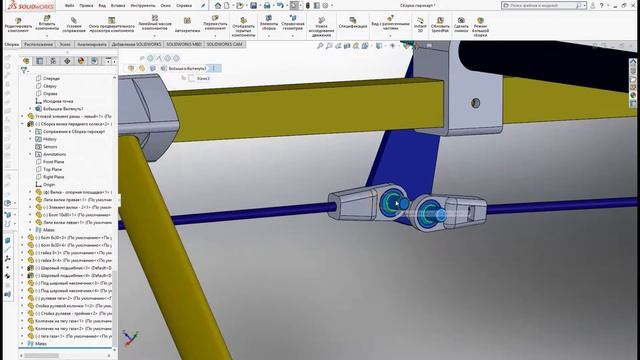Open the Окно menu
The width and height of the screenshot is (640, 360).
[166, 6]
